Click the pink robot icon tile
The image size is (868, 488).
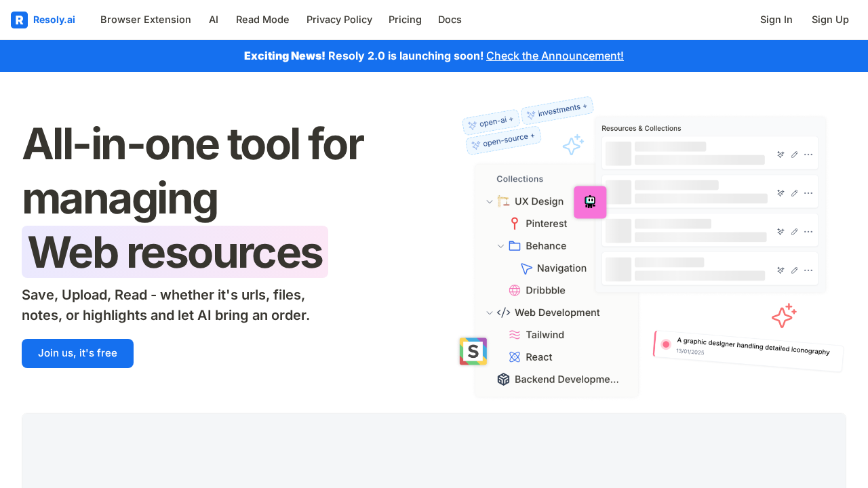tap(590, 202)
